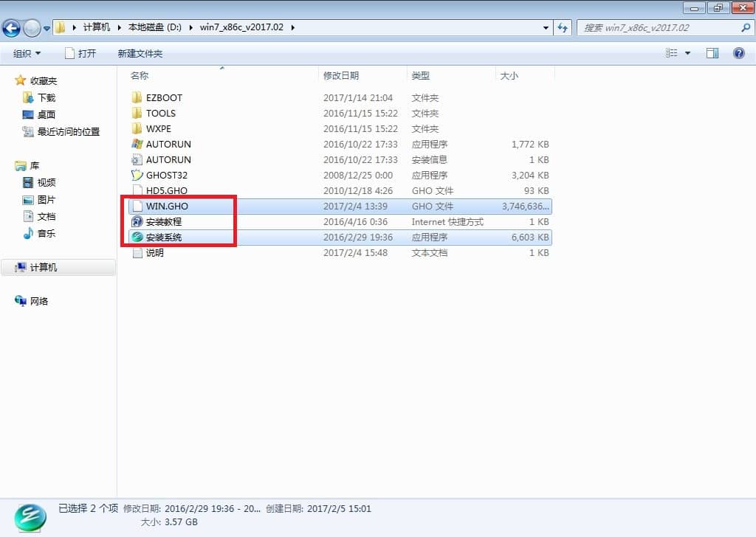Click the 安装系统 application icon
This screenshot has height=537, width=756.
[137, 238]
